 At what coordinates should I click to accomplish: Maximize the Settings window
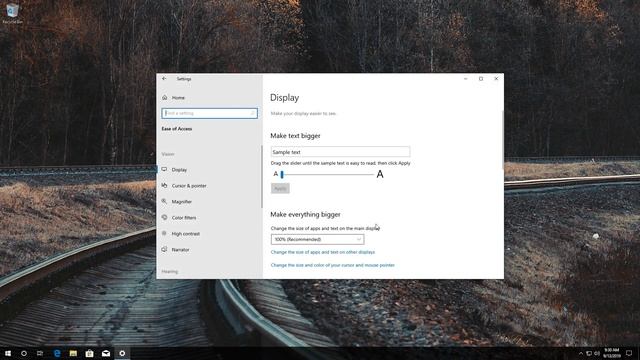(481, 79)
